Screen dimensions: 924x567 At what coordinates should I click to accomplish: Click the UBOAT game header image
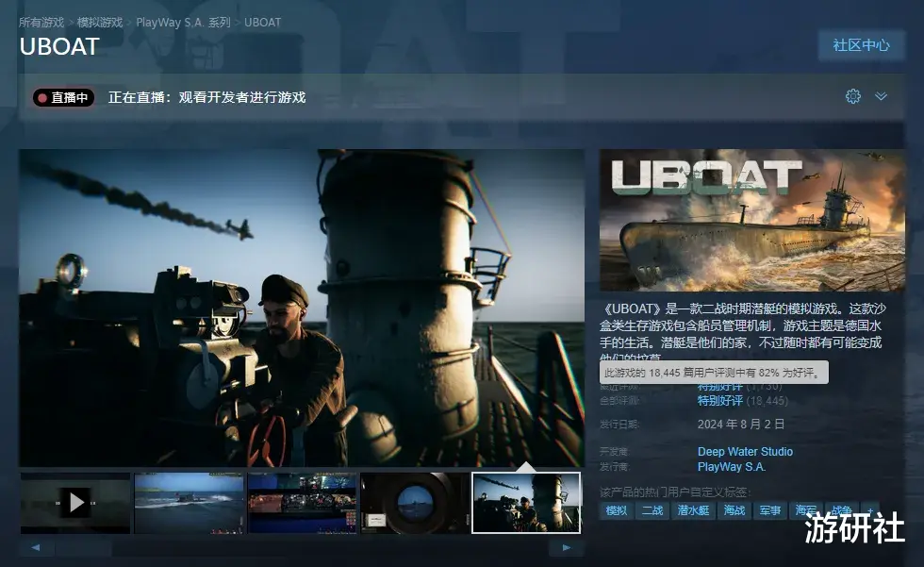tap(752, 220)
